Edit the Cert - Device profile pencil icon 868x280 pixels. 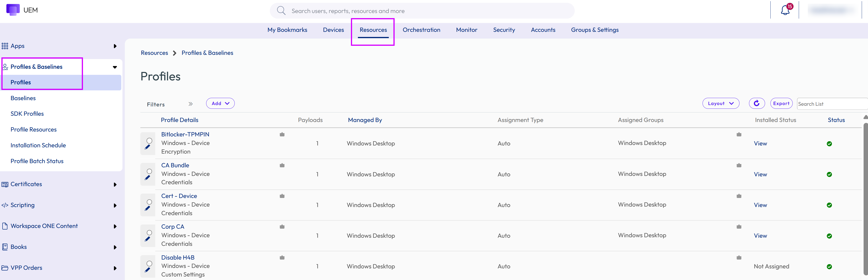[148, 208]
